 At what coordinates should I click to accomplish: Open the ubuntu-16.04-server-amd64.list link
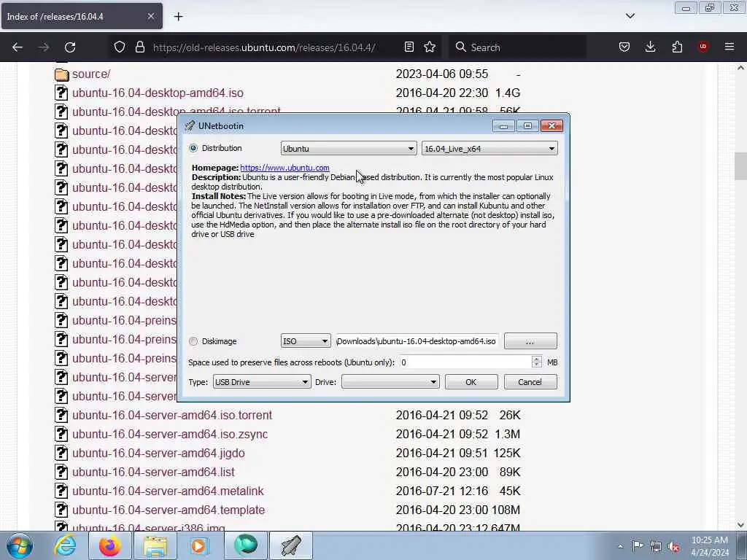(x=153, y=472)
